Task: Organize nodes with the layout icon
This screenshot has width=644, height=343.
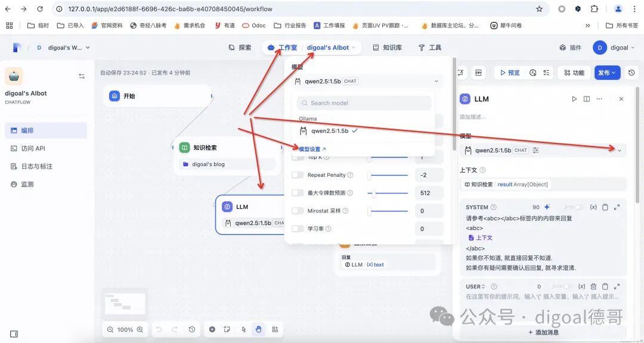Action: (275, 329)
